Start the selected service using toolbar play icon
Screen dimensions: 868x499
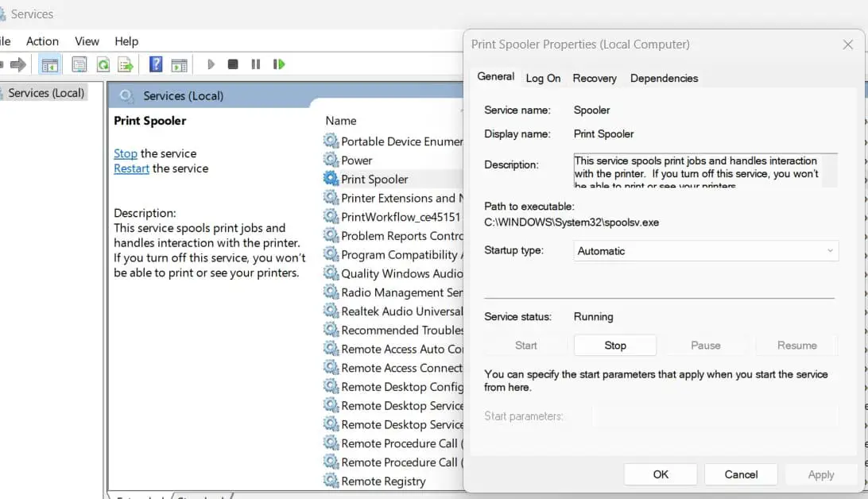210,64
